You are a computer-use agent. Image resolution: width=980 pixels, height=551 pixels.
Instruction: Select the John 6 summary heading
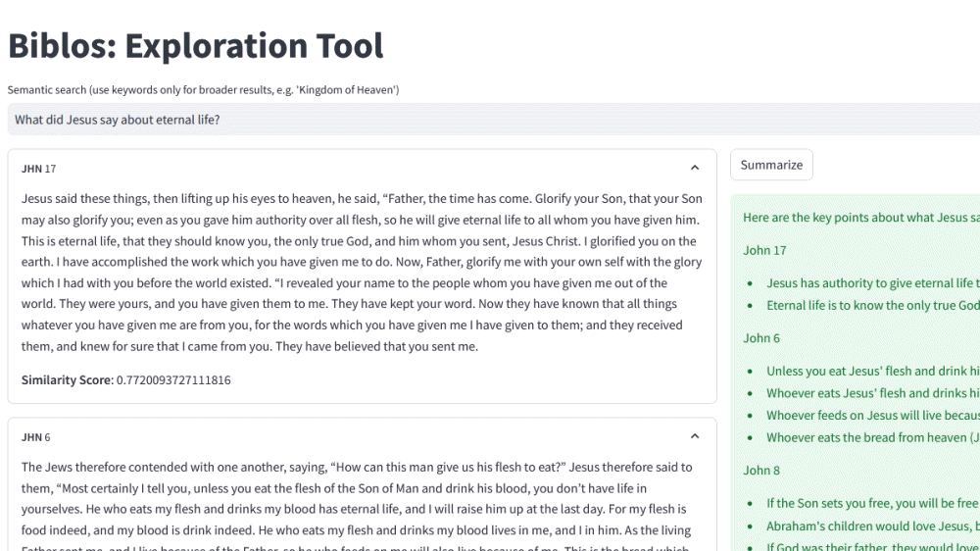coord(761,338)
